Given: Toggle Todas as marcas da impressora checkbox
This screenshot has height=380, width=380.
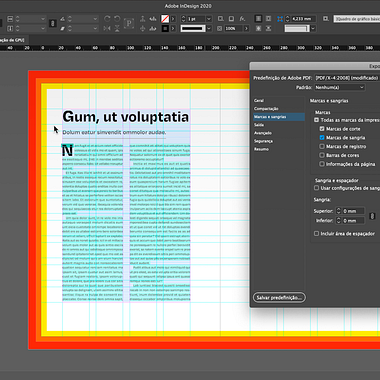Looking at the screenshot, I should 317,120.
